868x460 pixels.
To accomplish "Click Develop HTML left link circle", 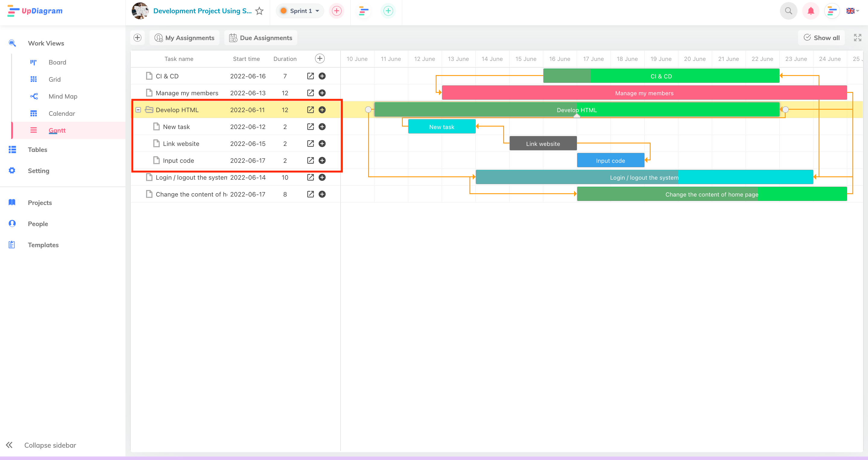I will 368,109.
